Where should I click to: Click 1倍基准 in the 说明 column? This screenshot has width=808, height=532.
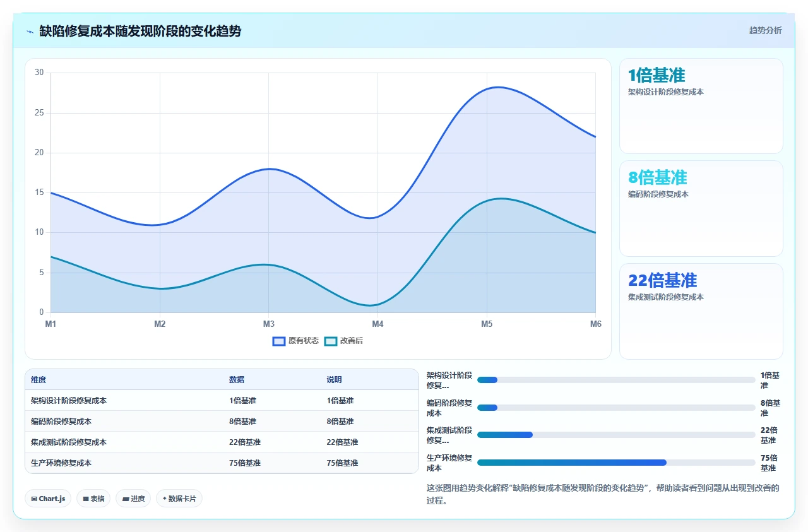click(340, 401)
